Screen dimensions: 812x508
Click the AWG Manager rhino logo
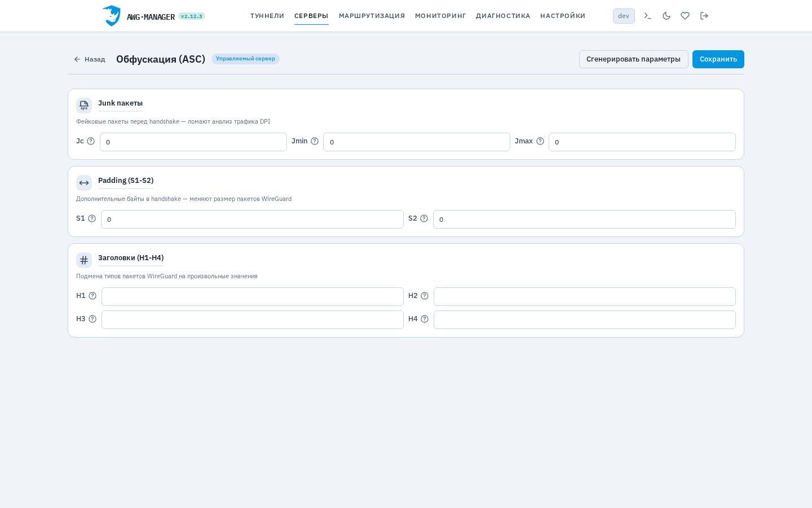[x=112, y=16]
